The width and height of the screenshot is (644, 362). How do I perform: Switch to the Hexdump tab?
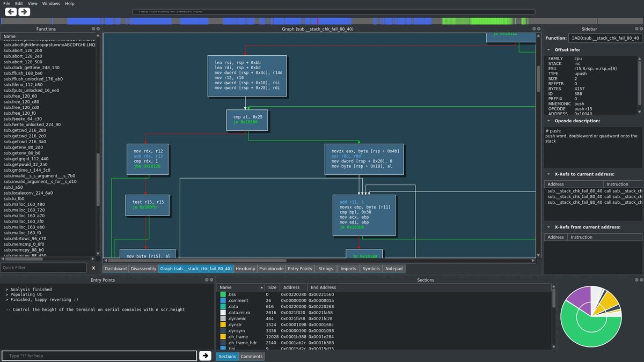pos(245,269)
